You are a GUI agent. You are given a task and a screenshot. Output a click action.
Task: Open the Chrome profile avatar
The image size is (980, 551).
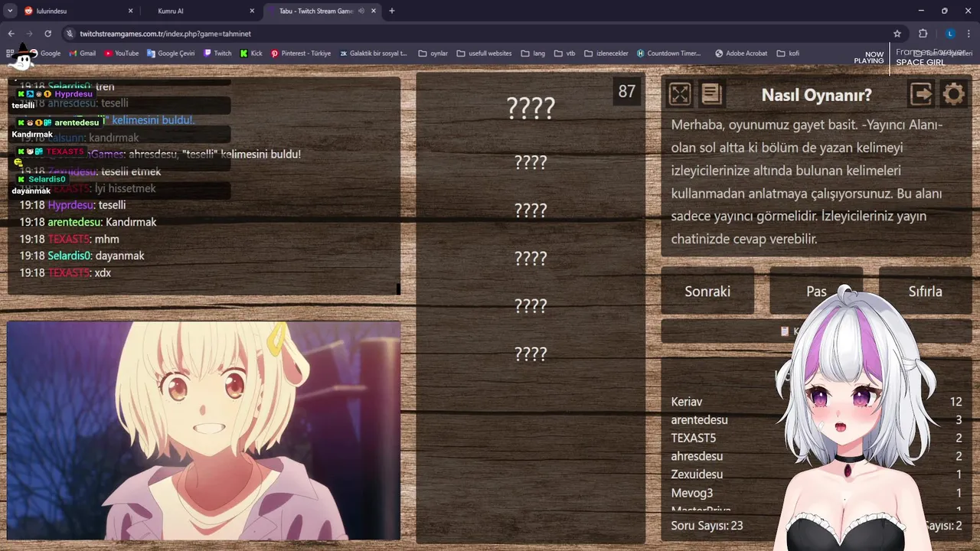(950, 34)
